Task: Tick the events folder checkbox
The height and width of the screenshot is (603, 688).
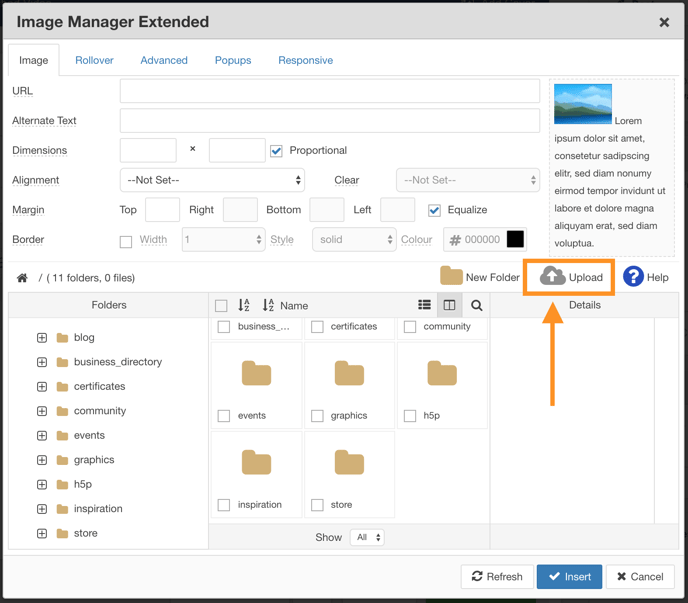Action: pyautogui.click(x=224, y=416)
